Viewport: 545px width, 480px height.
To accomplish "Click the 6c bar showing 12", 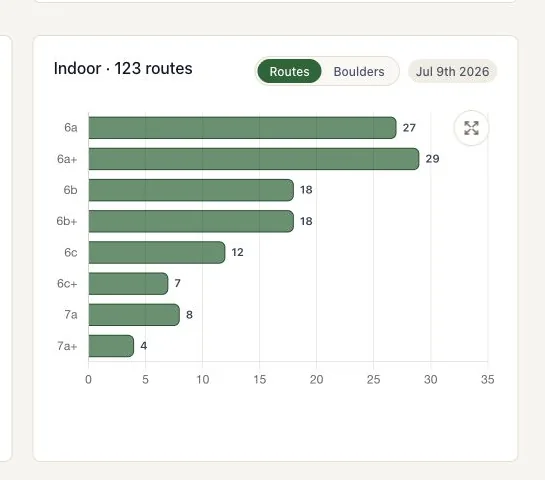I will click(x=157, y=252).
